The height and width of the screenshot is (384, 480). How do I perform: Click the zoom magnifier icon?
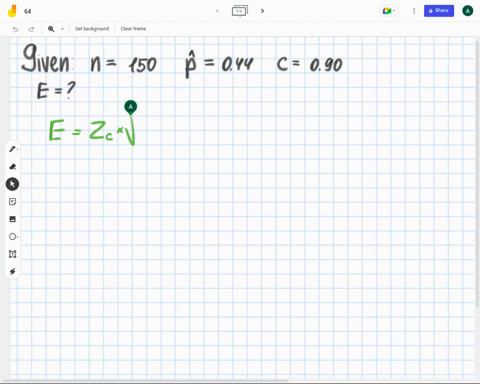click(51, 29)
